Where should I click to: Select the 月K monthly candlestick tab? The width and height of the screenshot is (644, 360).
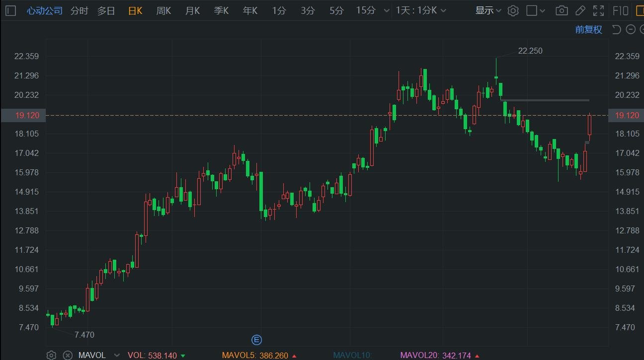pyautogui.click(x=192, y=10)
